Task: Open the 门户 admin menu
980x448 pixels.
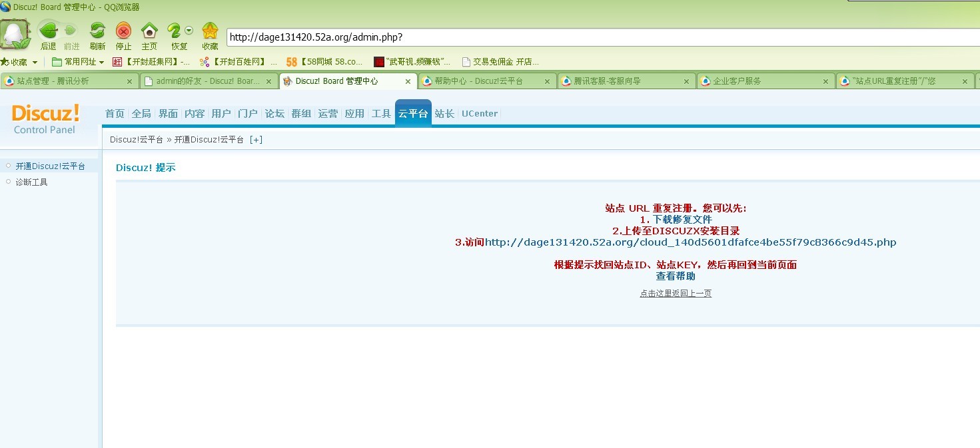Action: click(248, 114)
